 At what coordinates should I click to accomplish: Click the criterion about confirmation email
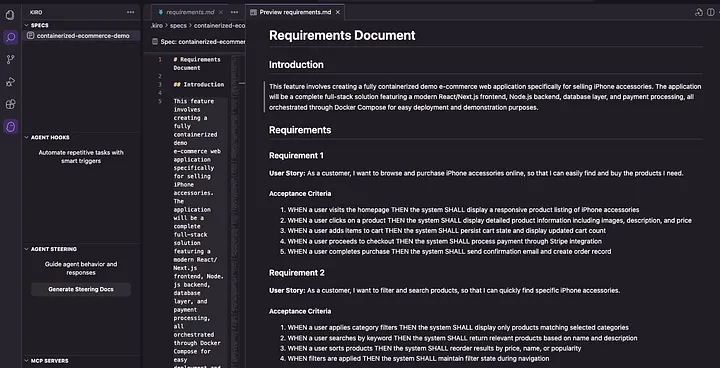449,252
